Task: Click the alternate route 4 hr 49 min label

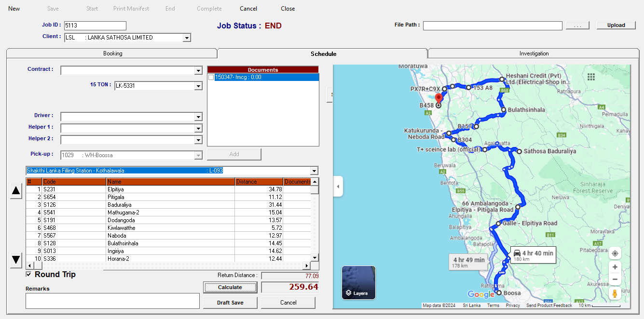Action: [x=469, y=262]
